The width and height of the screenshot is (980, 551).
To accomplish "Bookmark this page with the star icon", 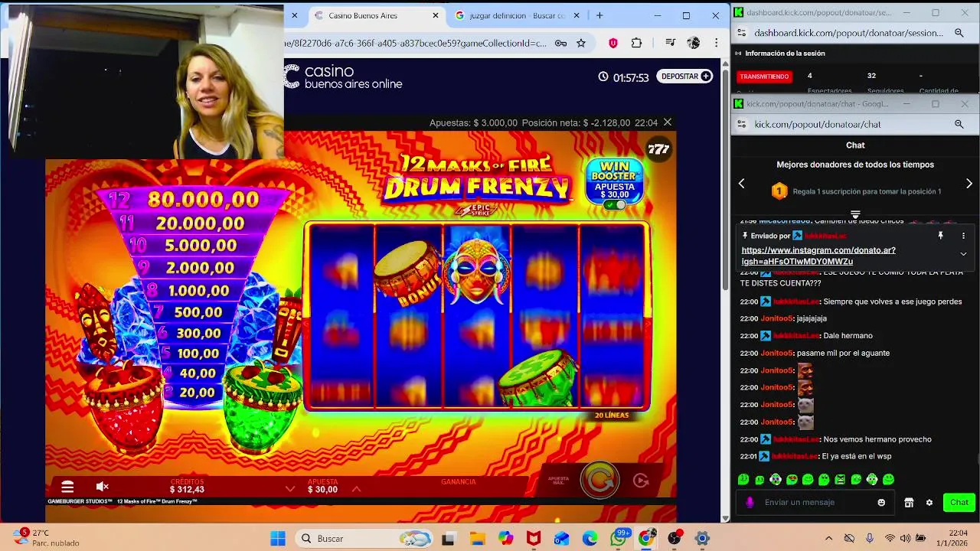I will coord(581,43).
